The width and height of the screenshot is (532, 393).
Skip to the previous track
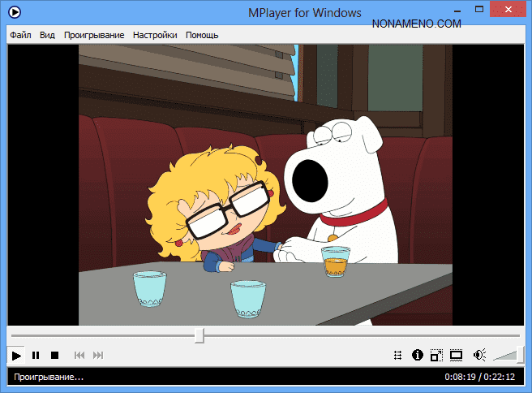click(79, 355)
